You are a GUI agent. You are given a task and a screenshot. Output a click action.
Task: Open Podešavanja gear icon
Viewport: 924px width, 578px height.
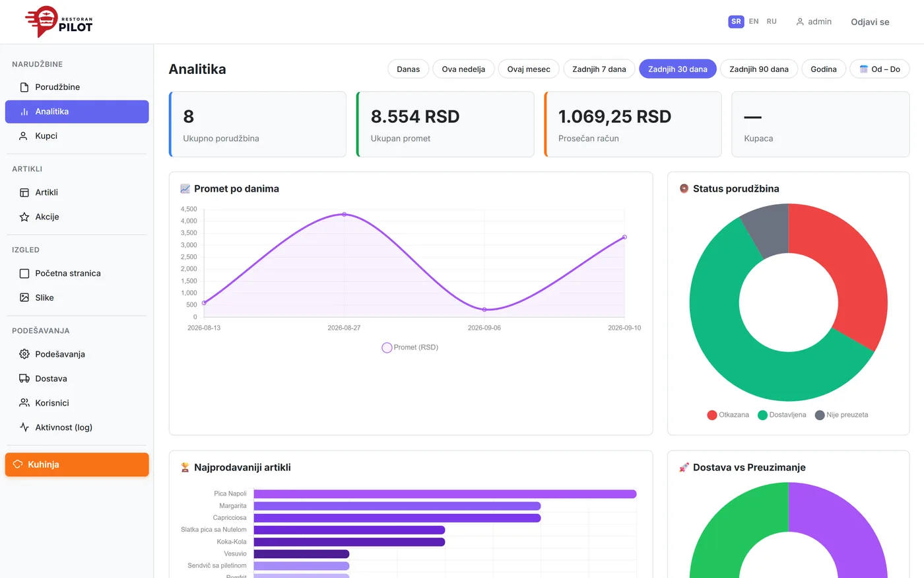(24, 354)
